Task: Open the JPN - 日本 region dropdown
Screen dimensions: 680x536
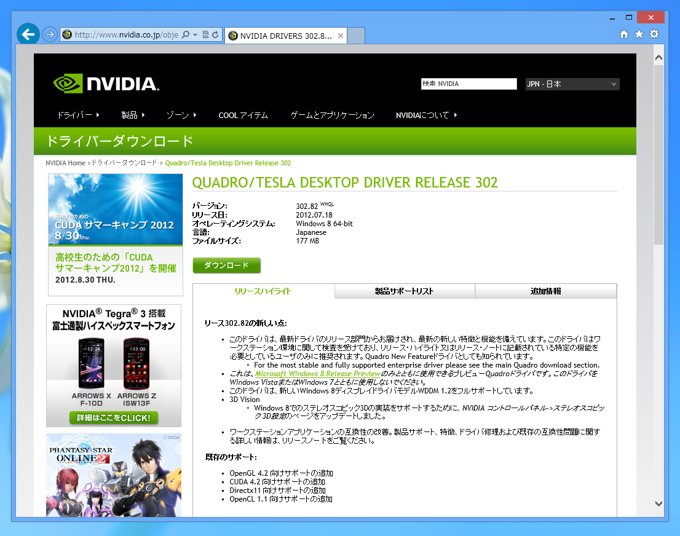Action: pos(572,84)
